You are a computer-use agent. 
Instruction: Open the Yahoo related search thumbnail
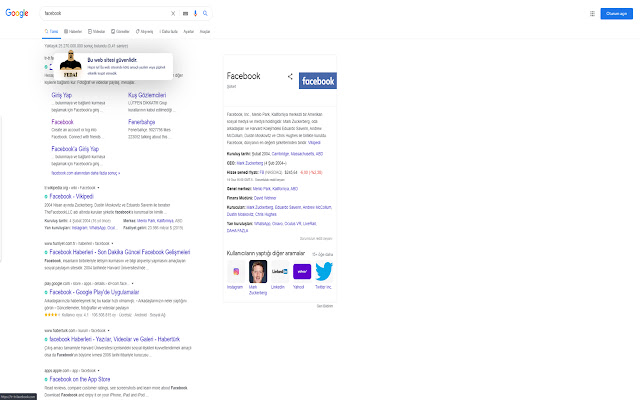point(302,271)
